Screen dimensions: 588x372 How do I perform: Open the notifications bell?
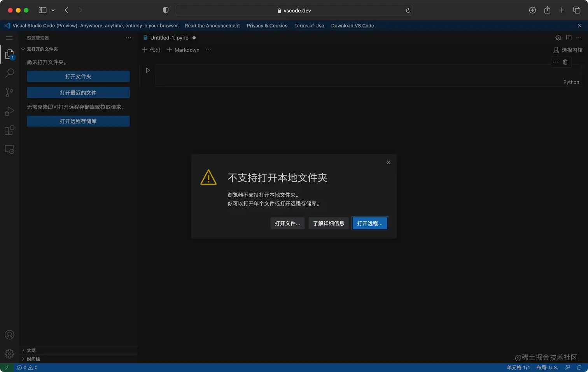click(579, 368)
